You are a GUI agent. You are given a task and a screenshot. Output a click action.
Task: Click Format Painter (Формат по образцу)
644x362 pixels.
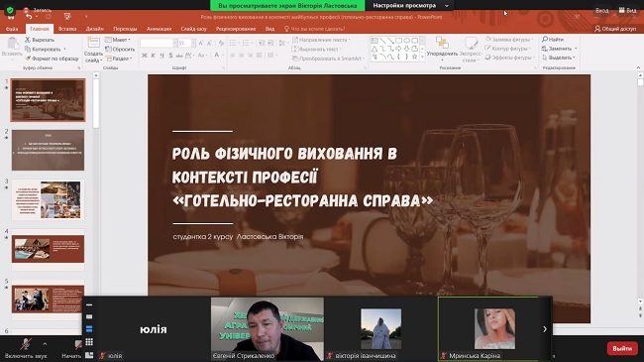pyautogui.click(x=52, y=59)
